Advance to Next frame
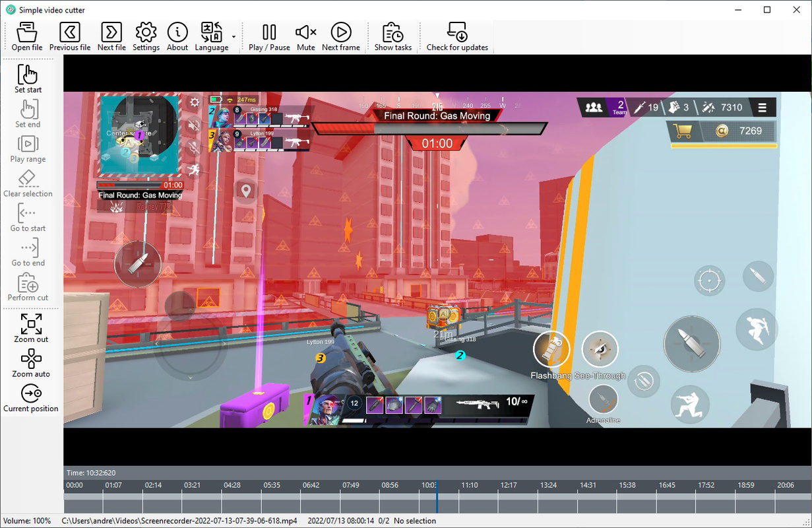 tap(341, 37)
